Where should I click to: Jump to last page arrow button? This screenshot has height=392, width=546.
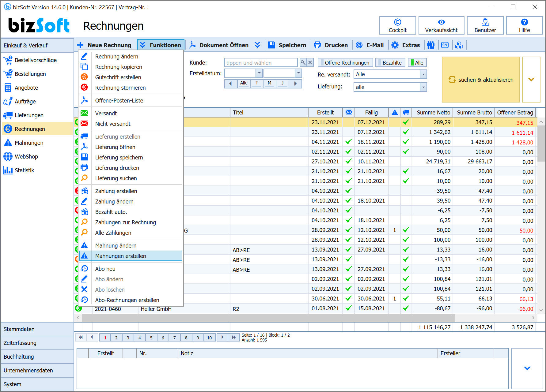pos(234,337)
